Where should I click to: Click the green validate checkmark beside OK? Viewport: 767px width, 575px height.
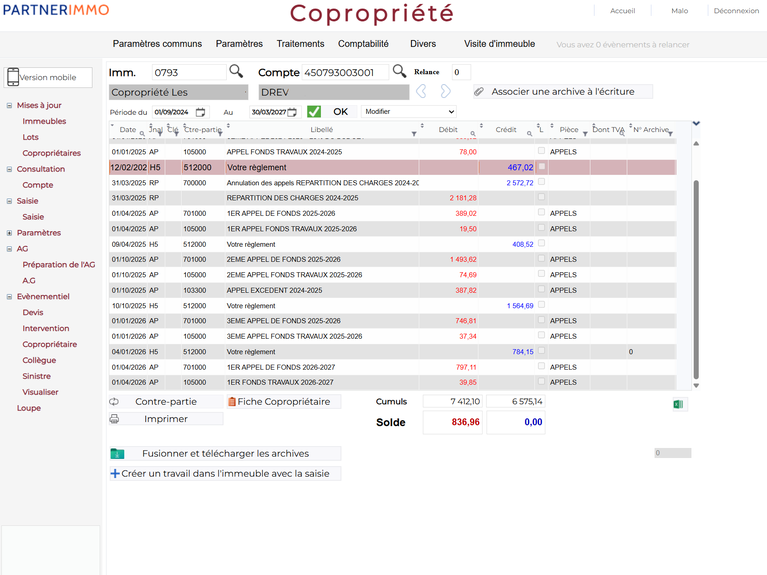coord(314,112)
